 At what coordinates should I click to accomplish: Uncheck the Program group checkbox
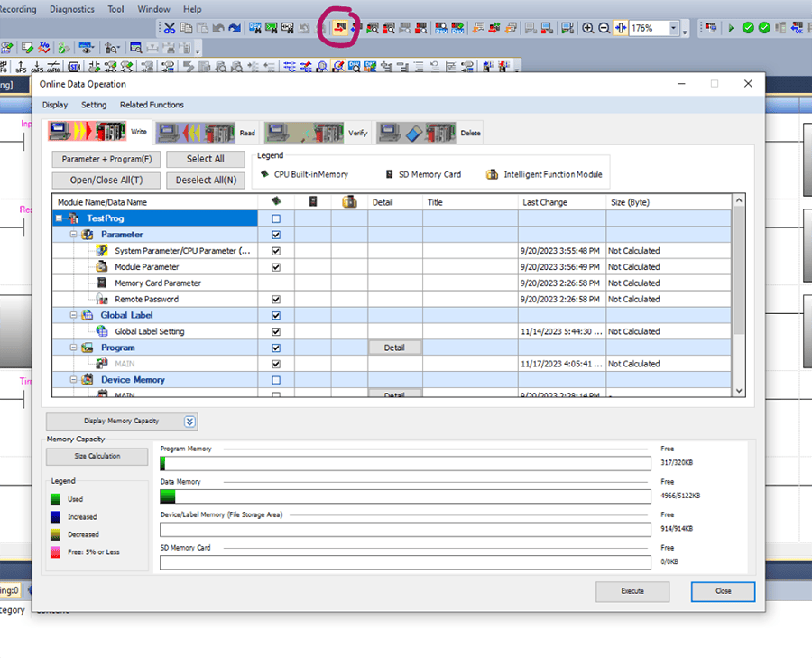pos(276,348)
